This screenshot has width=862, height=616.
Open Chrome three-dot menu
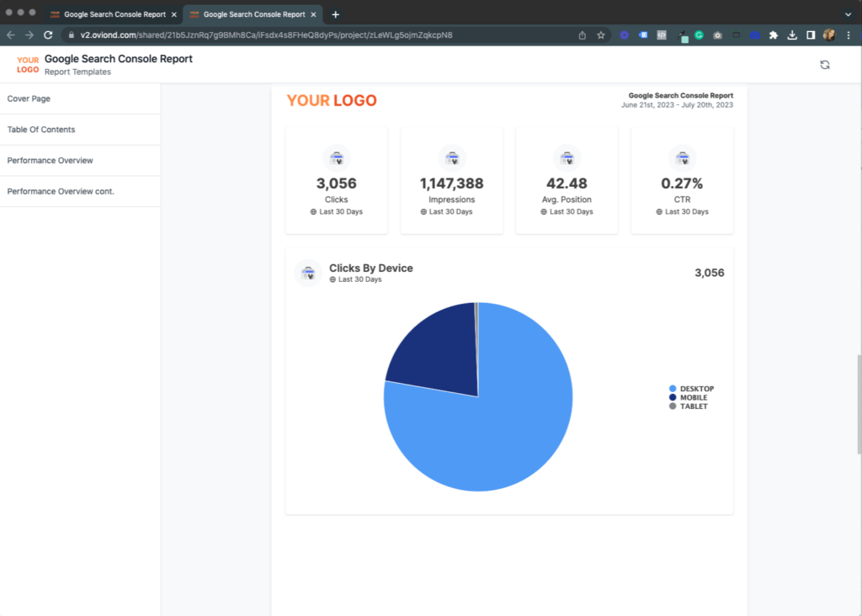[x=849, y=35]
